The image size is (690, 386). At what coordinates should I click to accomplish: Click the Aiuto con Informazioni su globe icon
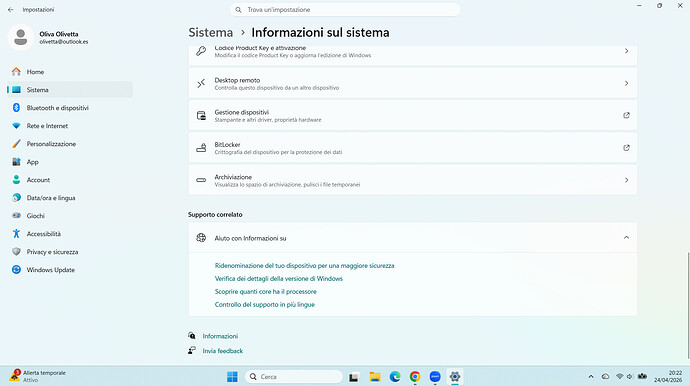click(x=201, y=238)
